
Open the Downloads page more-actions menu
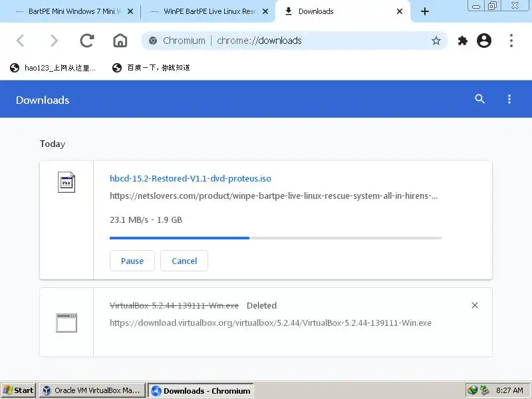(x=509, y=99)
